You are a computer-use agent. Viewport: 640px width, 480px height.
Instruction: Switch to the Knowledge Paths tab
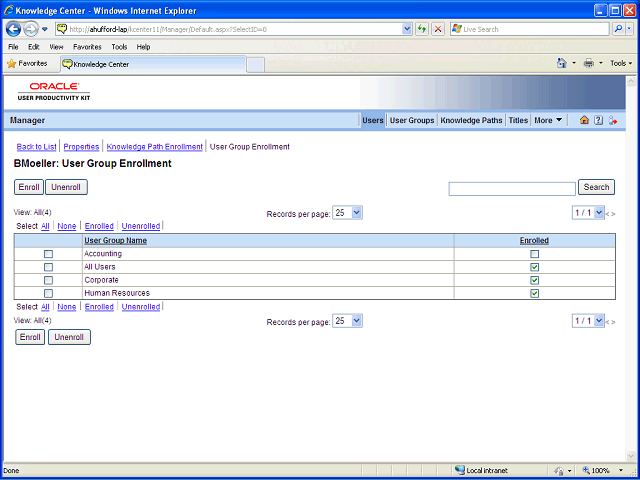pyautogui.click(x=471, y=120)
